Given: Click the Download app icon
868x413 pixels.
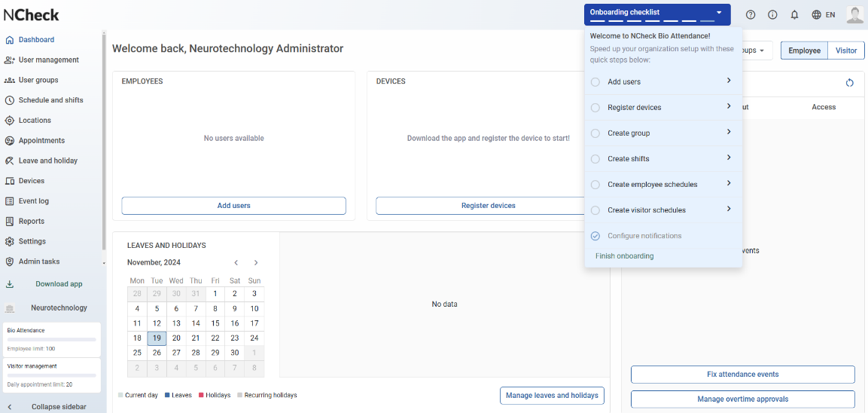Looking at the screenshot, I should point(10,284).
